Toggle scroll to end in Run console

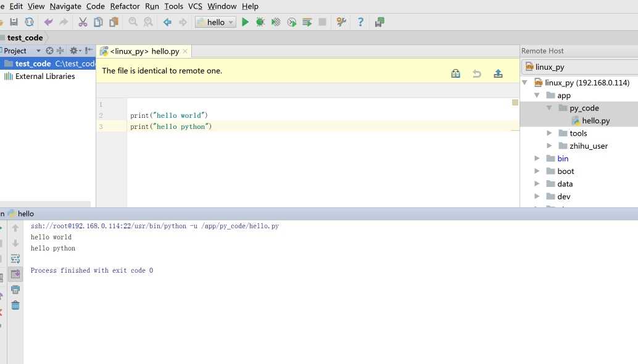coord(15,274)
